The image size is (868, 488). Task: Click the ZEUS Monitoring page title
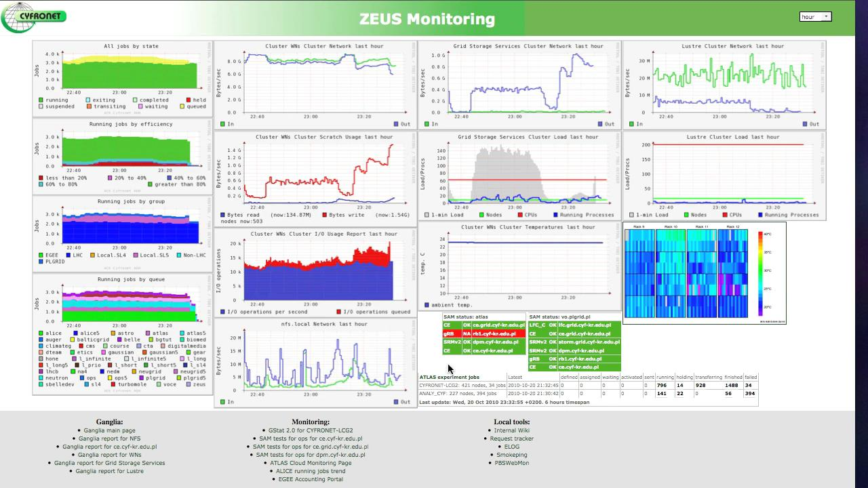427,18
